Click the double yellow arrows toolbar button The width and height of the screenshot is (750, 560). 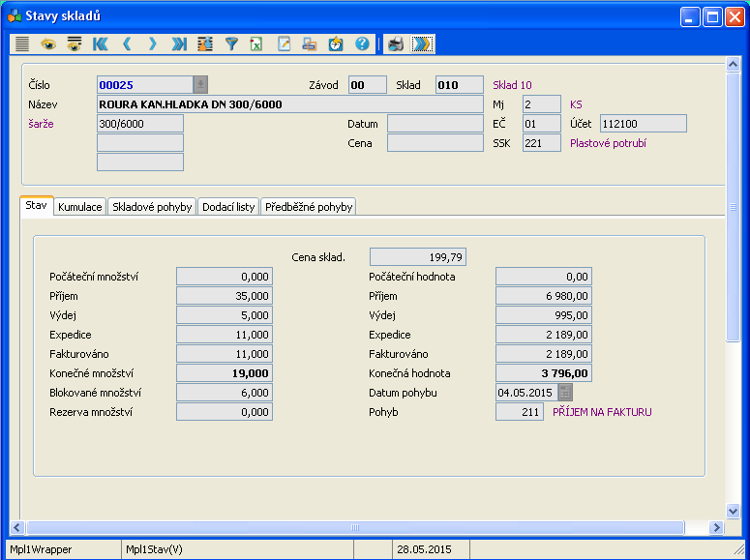422,44
